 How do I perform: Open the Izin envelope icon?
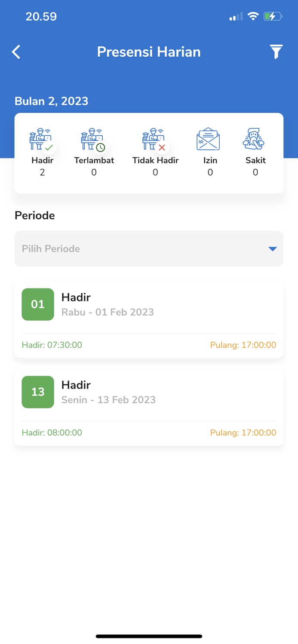pos(208,139)
